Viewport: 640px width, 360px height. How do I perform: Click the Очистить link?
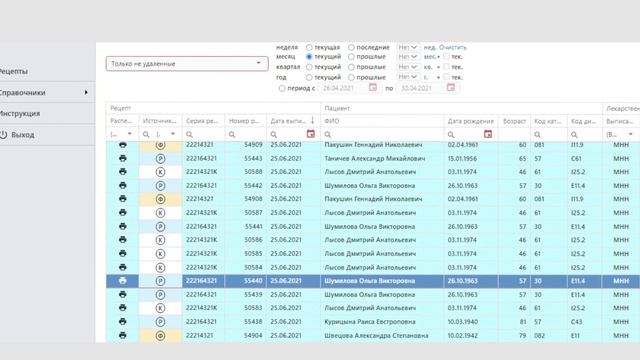(x=453, y=47)
